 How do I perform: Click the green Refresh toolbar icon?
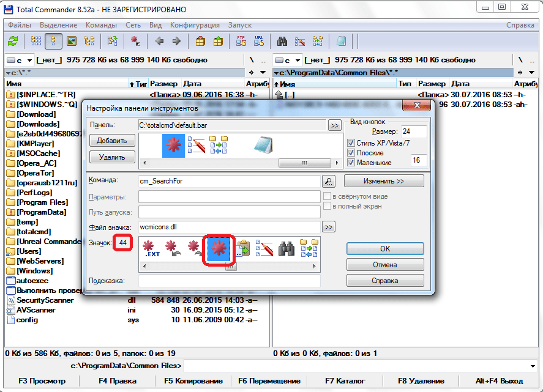click(x=13, y=41)
